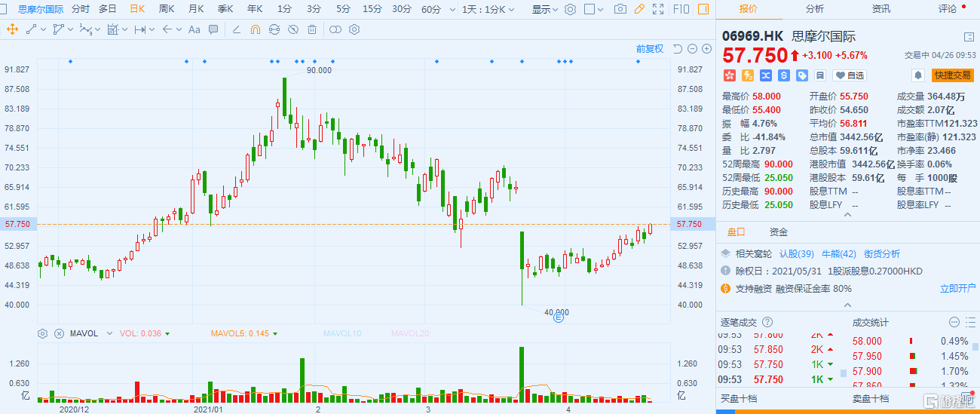
Task: Open the chart settings gear icon
Action: [x=570, y=10]
